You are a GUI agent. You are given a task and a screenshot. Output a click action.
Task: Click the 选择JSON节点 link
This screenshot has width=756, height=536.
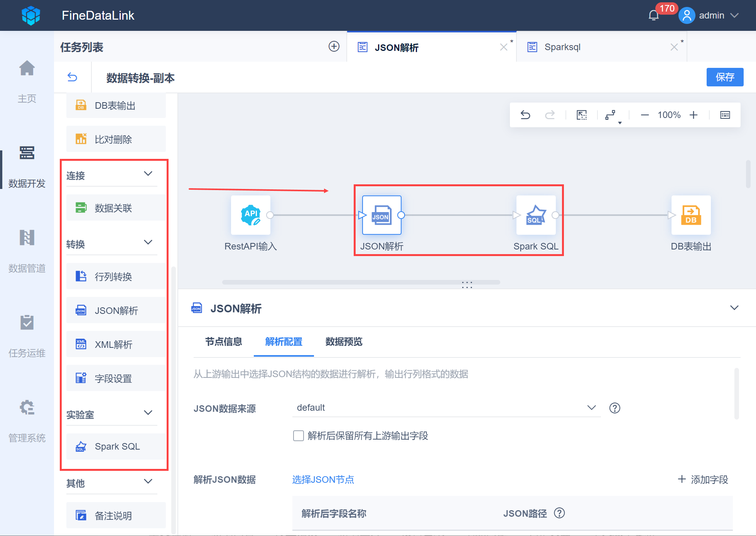point(323,480)
